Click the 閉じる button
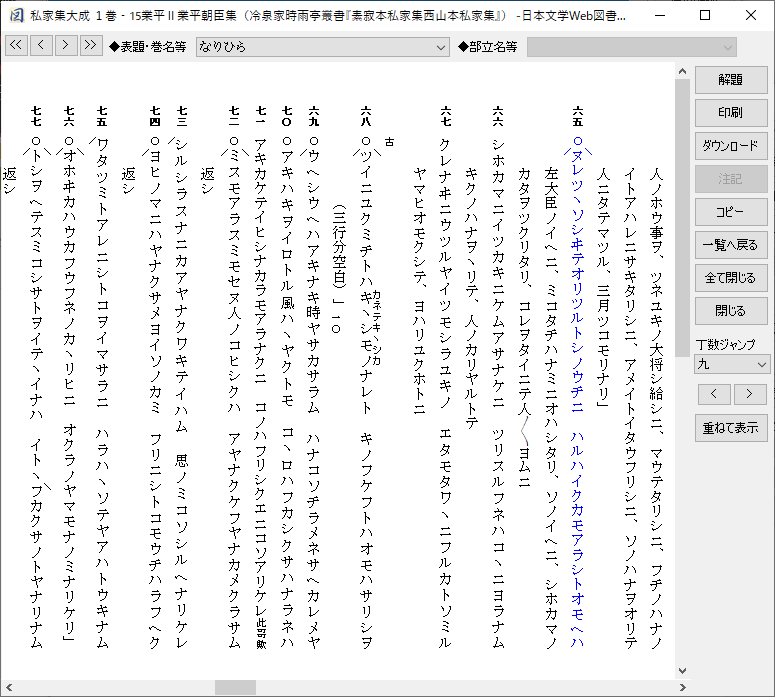Screen dimensions: 775x697 pyautogui.click(x=731, y=311)
